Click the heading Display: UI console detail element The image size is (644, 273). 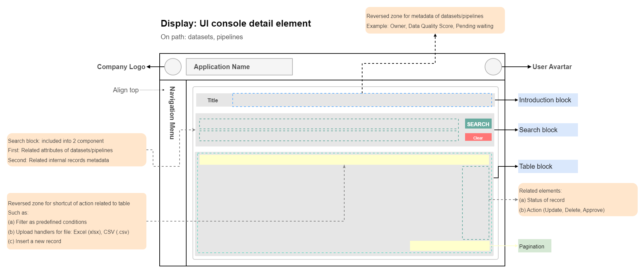pos(236,23)
